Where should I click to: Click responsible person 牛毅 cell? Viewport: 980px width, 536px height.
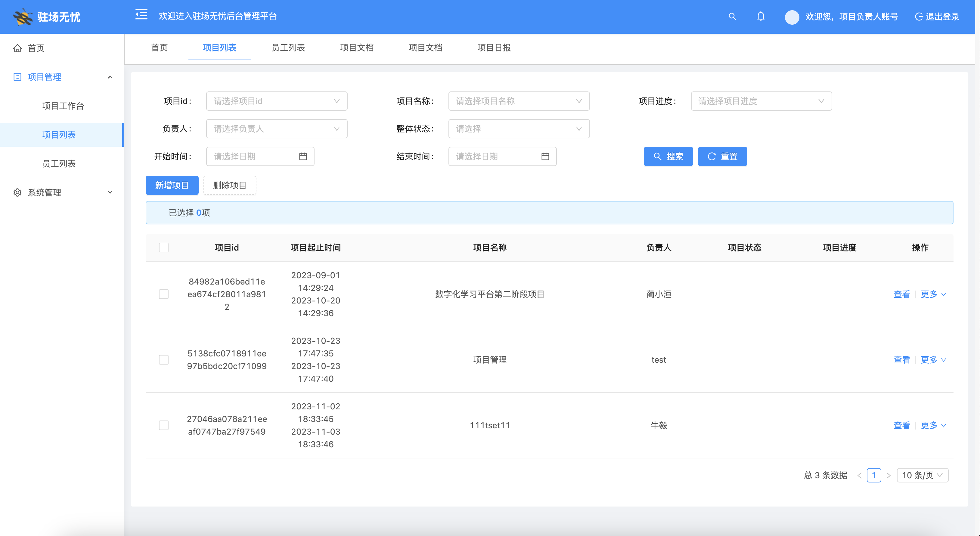click(x=659, y=425)
